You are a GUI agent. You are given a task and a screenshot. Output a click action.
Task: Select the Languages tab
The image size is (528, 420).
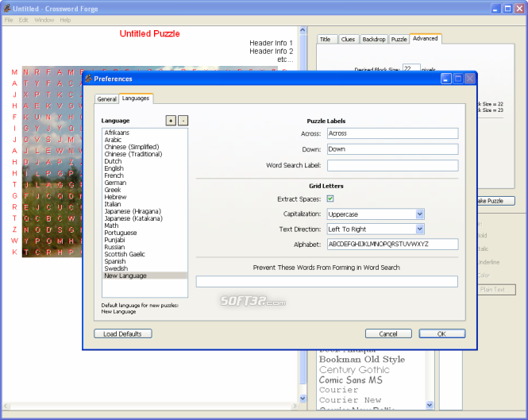[x=136, y=98]
